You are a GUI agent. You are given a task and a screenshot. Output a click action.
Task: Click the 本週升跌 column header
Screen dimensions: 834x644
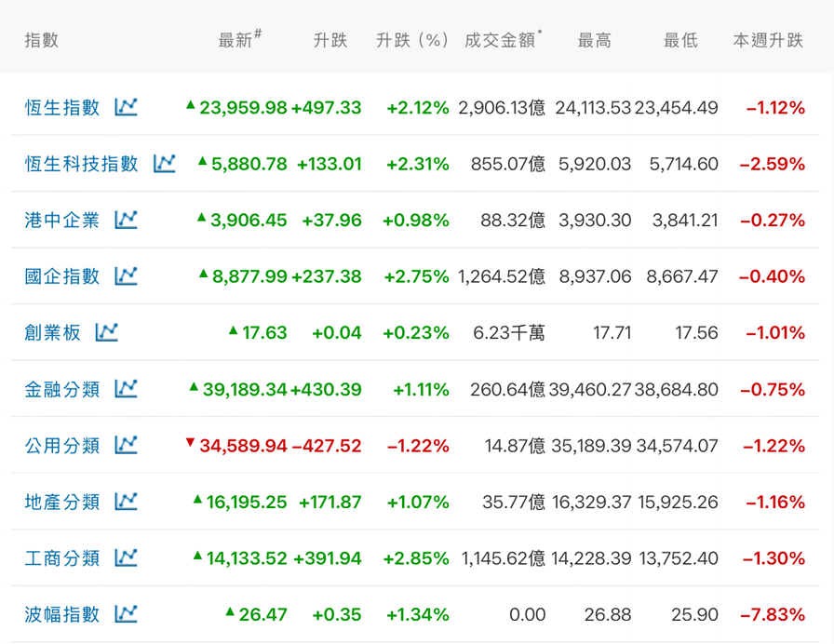(x=768, y=40)
